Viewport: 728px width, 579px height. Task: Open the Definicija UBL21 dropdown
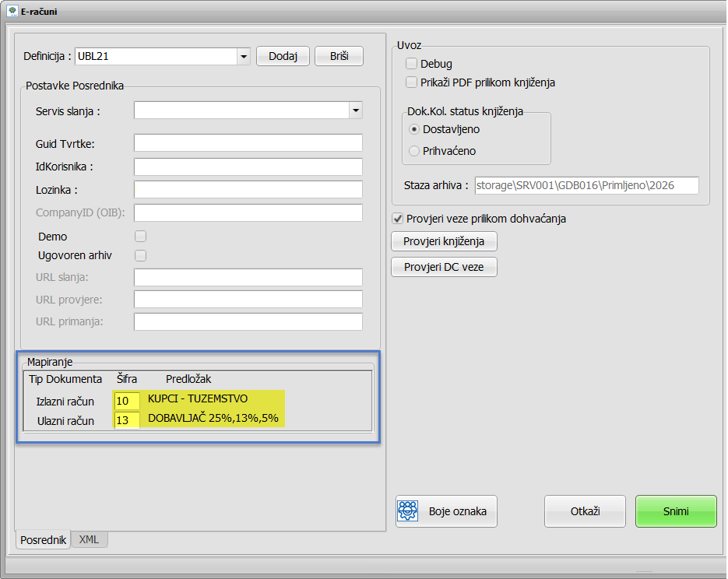click(243, 57)
